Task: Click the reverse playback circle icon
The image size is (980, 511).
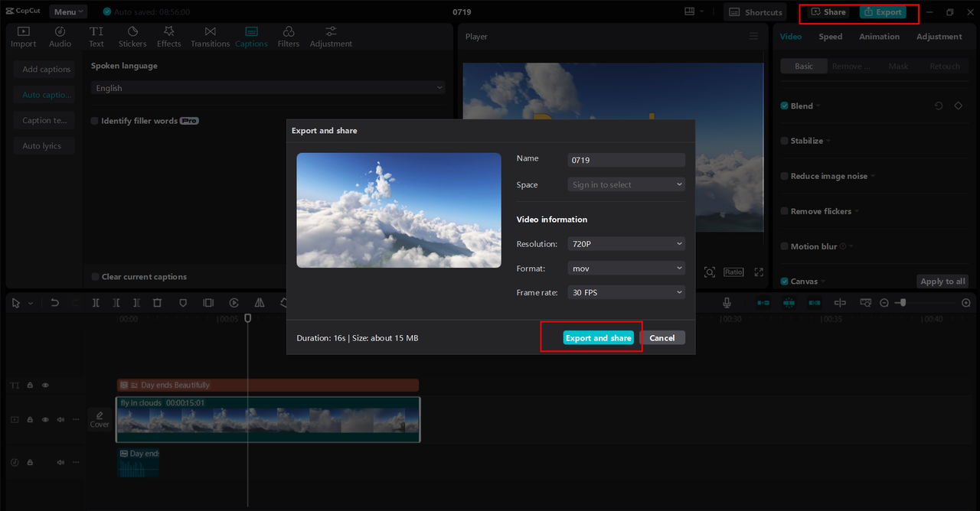Action: pyautogui.click(x=234, y=303)
